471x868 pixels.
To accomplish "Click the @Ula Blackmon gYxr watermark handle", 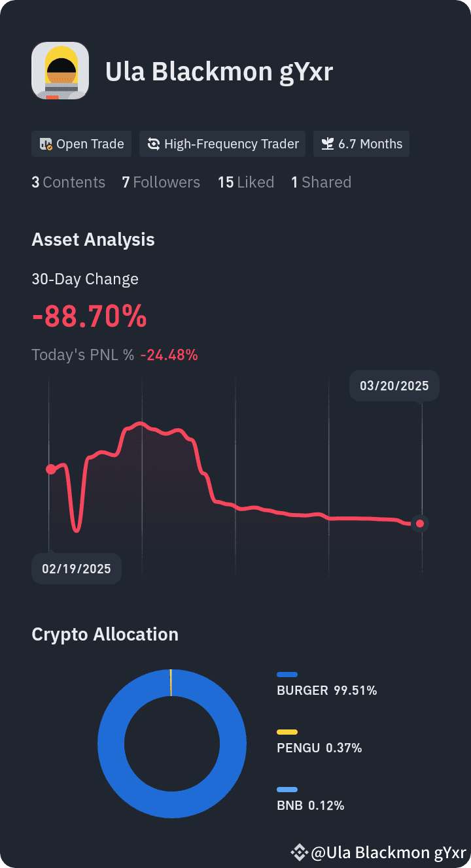I will click(389, 852).
